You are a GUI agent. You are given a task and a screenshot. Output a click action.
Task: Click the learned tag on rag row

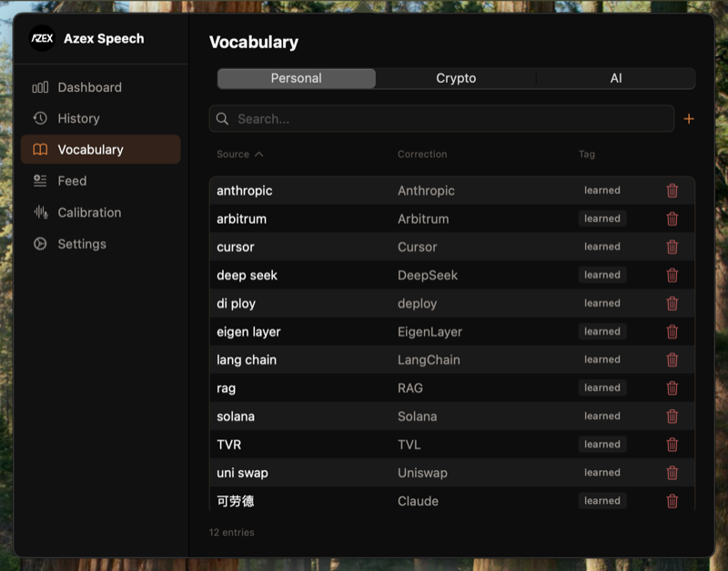602,387
